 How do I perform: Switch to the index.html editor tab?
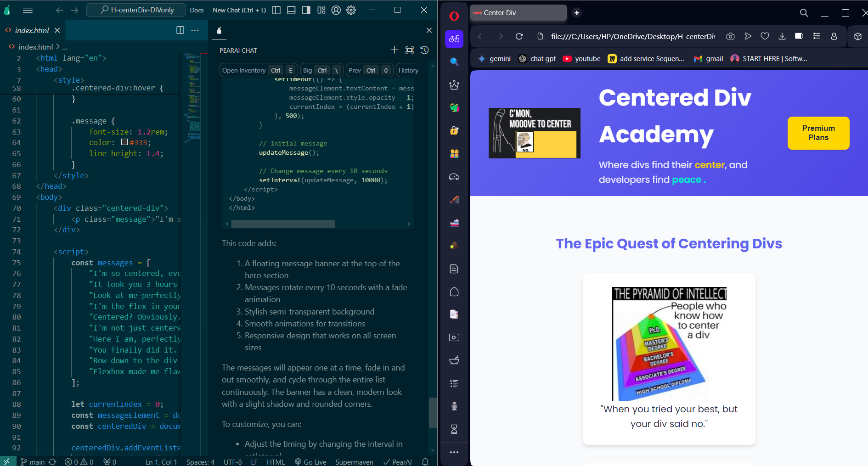tap(32, 30)
